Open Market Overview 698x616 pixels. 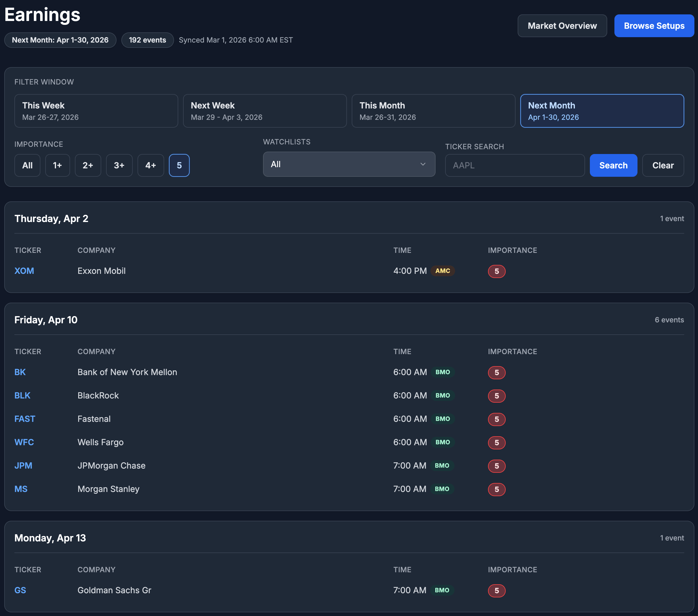[x=562, y=26]
